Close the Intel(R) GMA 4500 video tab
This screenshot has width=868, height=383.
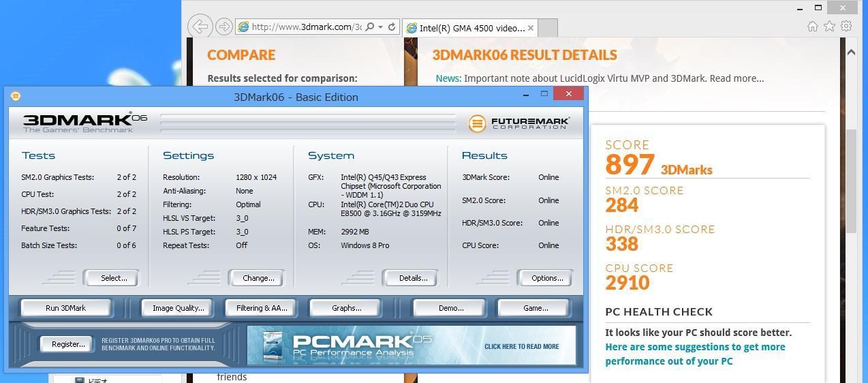click(x=531, y=28)
